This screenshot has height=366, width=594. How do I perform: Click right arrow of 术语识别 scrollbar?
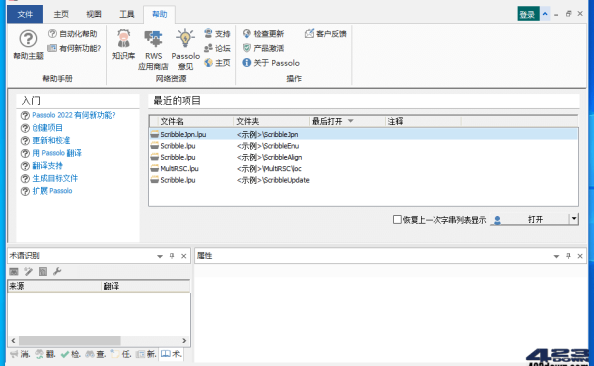click(x=184, y=341)
